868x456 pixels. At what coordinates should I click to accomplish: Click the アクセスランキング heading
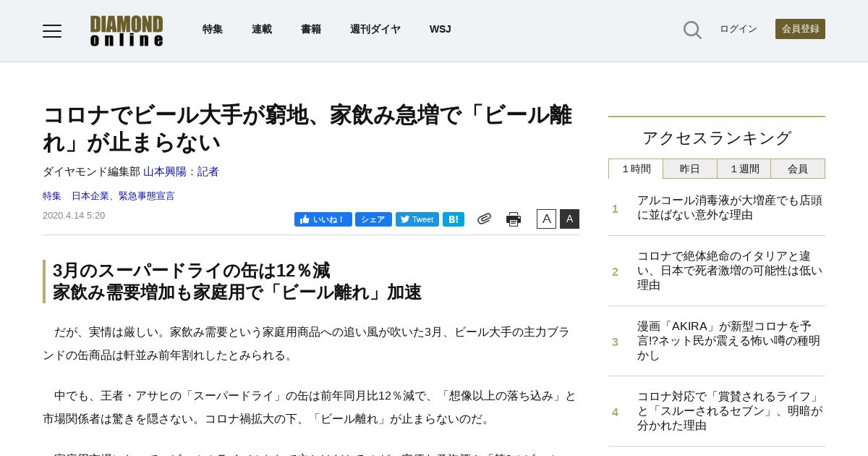click(x=717, y=138)
